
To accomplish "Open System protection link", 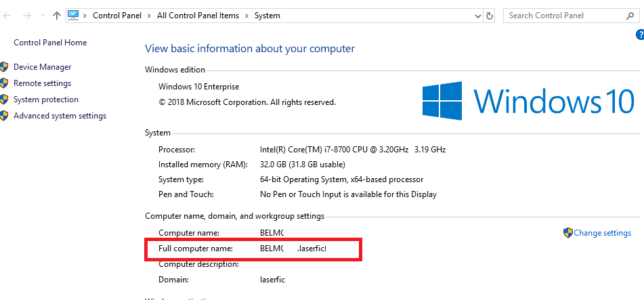I will (x=46, y=100).
